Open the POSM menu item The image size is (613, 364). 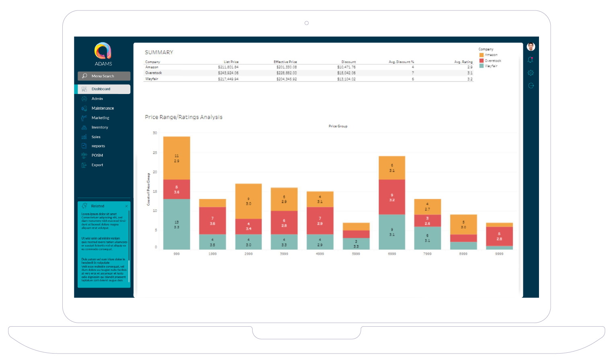[x=97, y=155]
